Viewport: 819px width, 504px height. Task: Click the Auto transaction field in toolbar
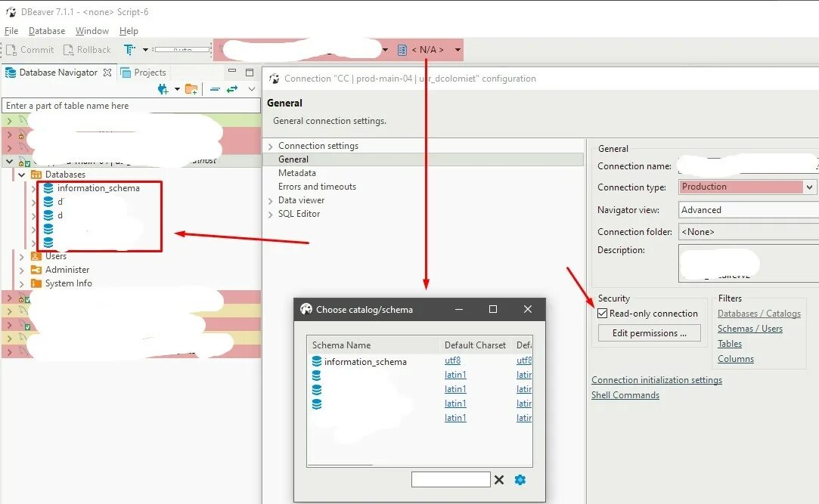tap(182, 50)
